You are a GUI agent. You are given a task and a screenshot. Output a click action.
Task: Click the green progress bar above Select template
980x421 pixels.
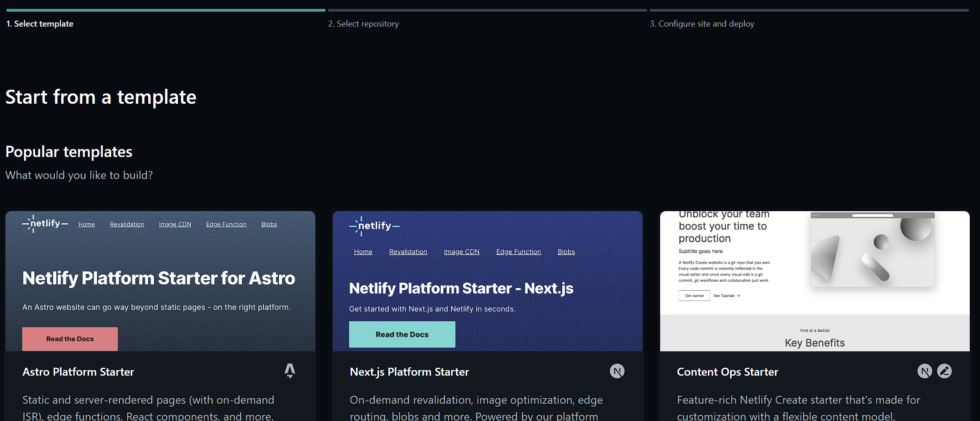(x=166, y=10)
